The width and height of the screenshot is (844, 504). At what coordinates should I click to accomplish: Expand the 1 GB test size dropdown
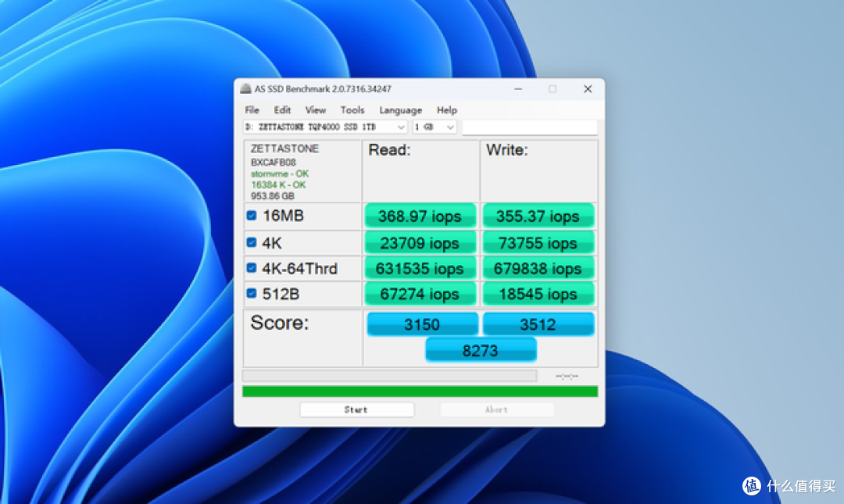(x=450, y=127)
